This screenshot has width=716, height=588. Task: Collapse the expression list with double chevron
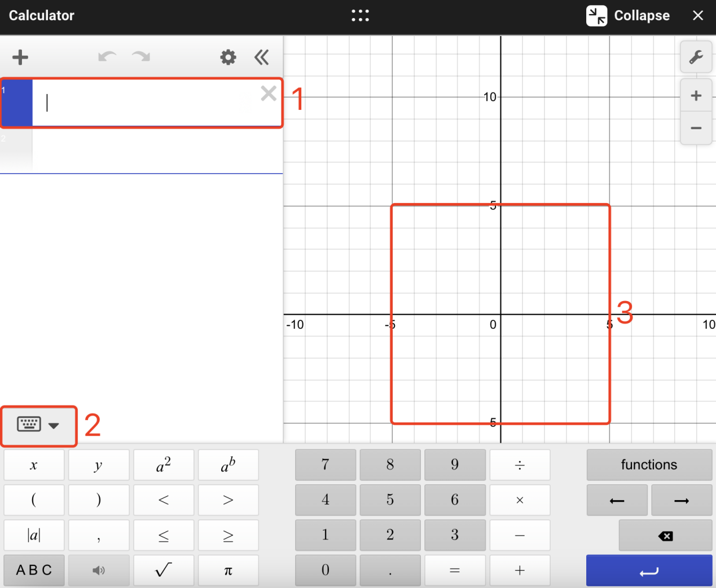click(261, 57)
